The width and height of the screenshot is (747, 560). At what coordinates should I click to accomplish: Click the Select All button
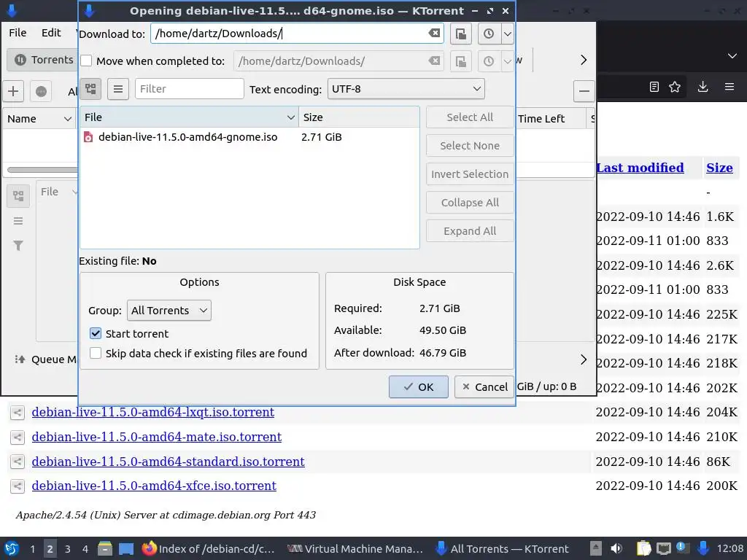pos(470,117)
